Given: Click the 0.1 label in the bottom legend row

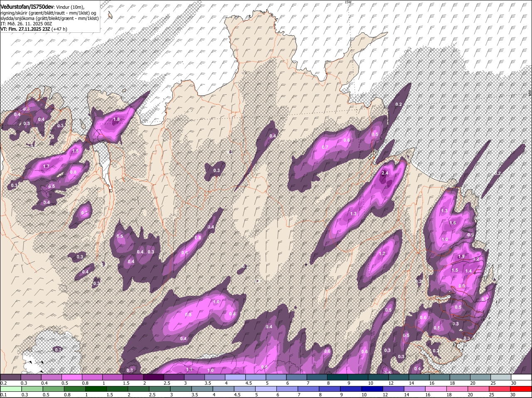Looking at the screenshot, I should point(3,395).
